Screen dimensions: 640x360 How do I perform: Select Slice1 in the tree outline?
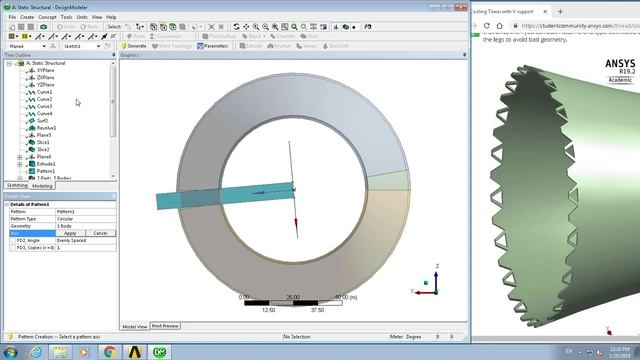click(x=43, y=142)
